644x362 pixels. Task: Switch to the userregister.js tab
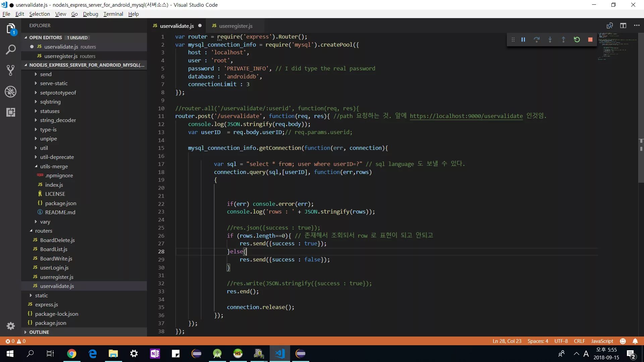point(235,26)
